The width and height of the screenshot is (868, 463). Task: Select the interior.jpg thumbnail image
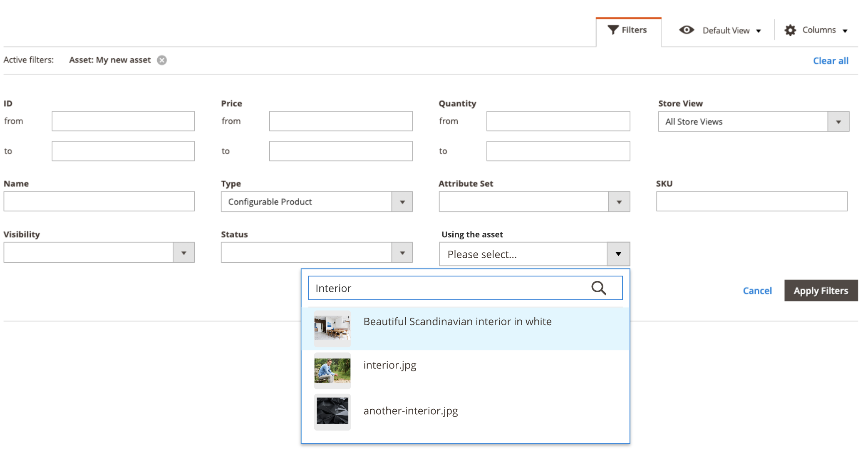pyautogui.click(x=332, y=371)
